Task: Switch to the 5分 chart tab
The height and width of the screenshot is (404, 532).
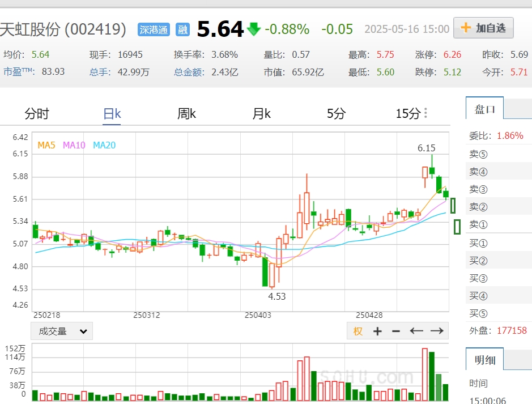Action: pyautogui.click(x=336, y=114)
